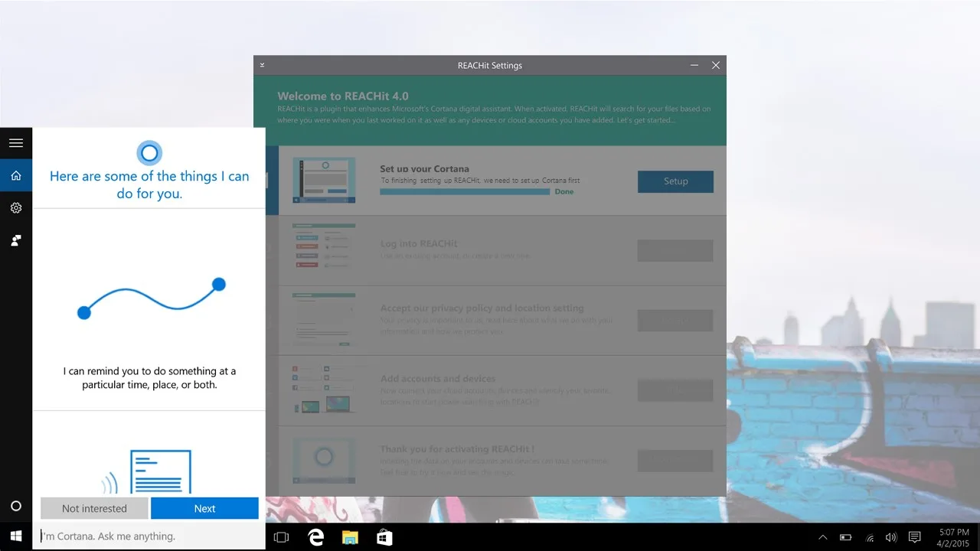This screenshot has height=551, width=980.
Task: Open the volume control in the tray
Action: click(891, 537)
